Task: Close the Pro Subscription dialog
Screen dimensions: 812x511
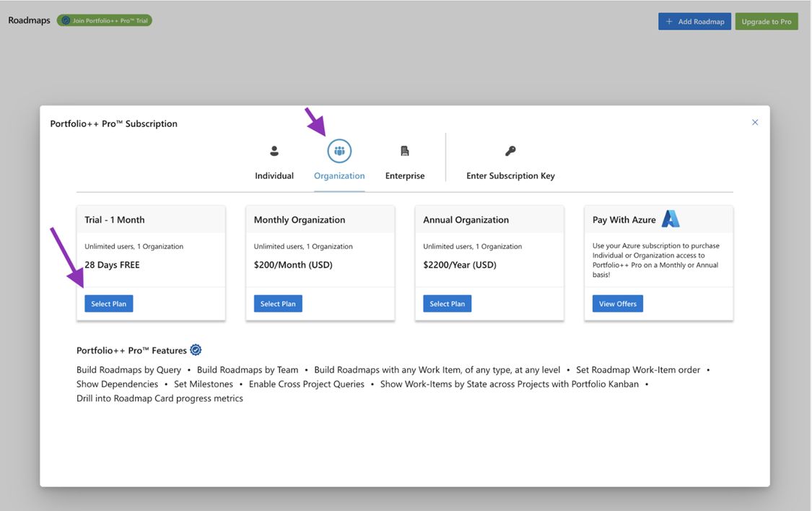Action: tap(755, 123)
